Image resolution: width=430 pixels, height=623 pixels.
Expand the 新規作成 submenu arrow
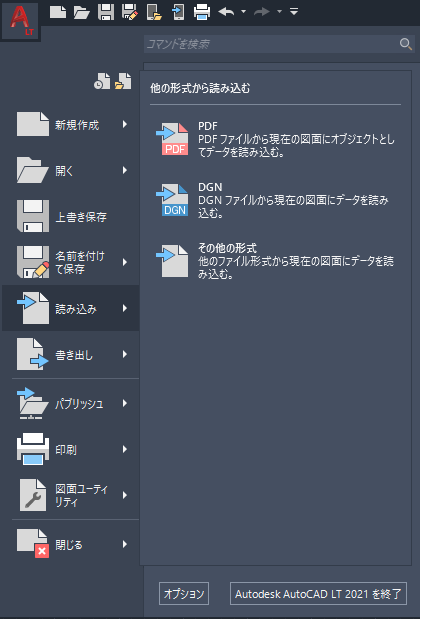tap(125, 124)
